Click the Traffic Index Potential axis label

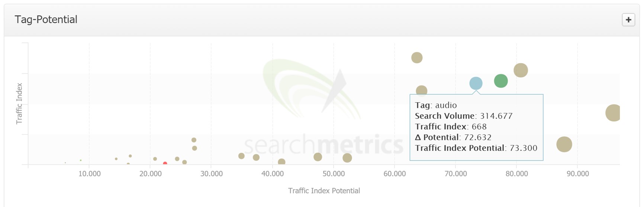click(324, 191)
